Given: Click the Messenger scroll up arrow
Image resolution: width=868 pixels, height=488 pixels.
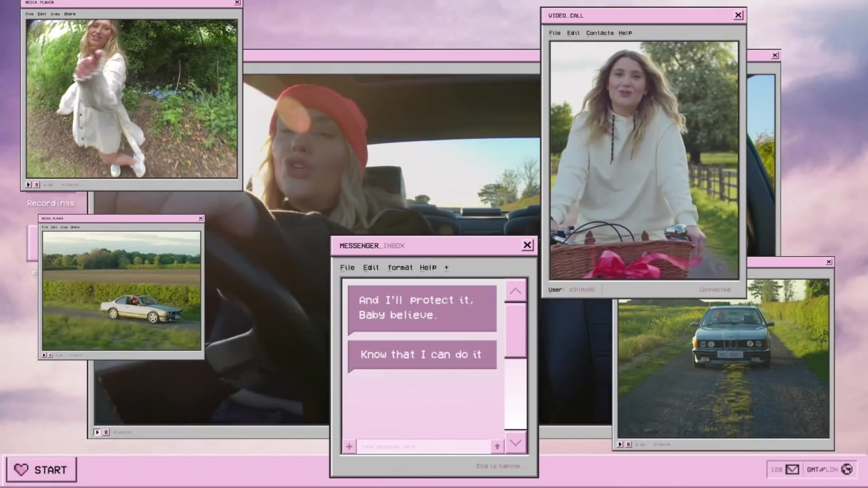Looking at the screenshot, I should click(x=515, y=291).
